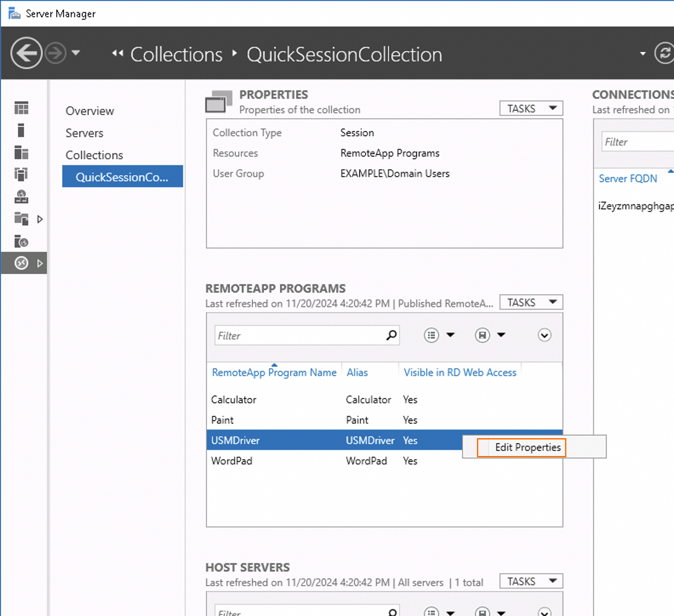Click the Host Servers filter field
Image resolution: width=674 pixels, height=616 pixels.
pyautogui.click(x=307, y=610)
